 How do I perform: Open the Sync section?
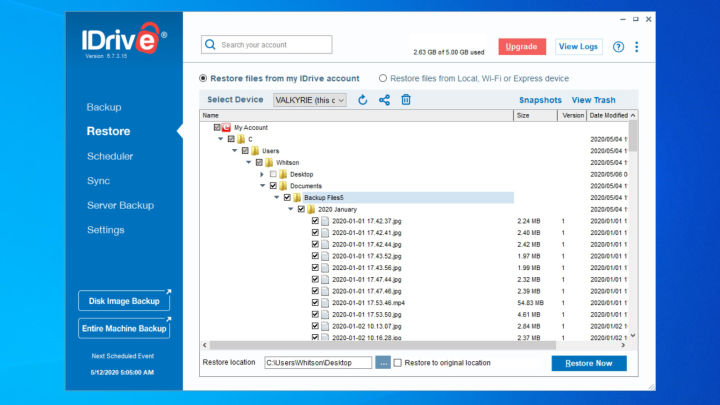98,181
